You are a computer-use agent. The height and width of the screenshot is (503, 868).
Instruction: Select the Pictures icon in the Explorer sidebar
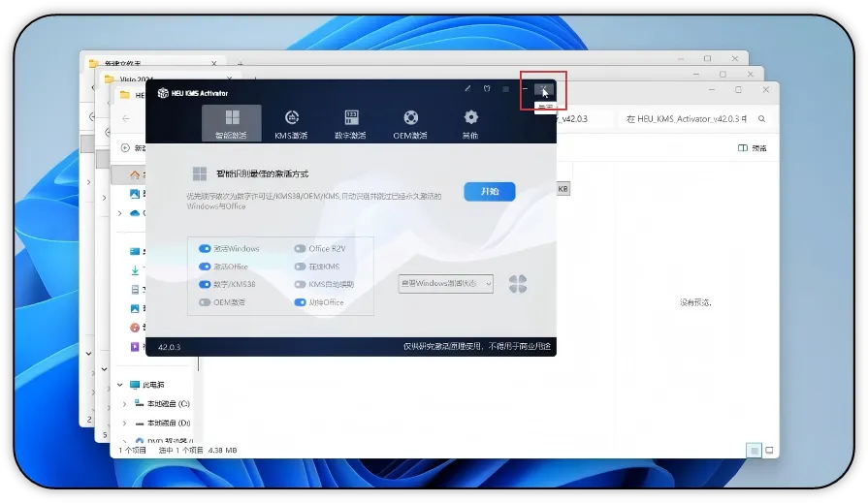coord(135,309)
